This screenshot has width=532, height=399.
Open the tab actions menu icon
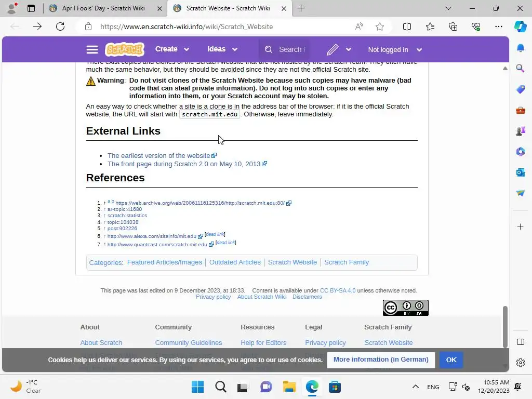point(31,8)
